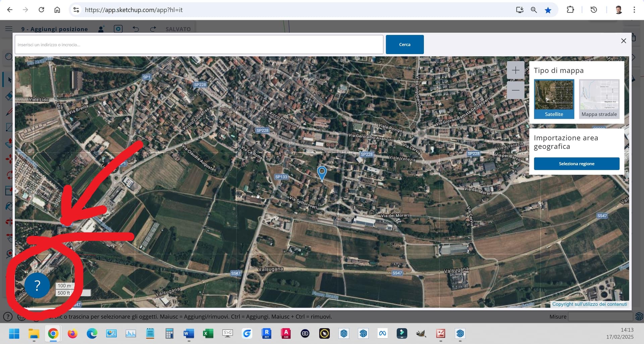The width and height of the screenshot is (644, 344).
Task: Open the SketchUp hamburger menu
Action: click(x=9, y=29)
